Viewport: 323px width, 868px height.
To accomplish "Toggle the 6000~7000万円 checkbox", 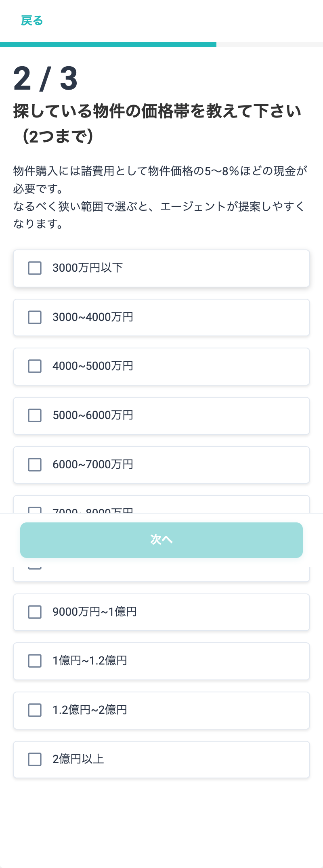I will coord(35,465).
